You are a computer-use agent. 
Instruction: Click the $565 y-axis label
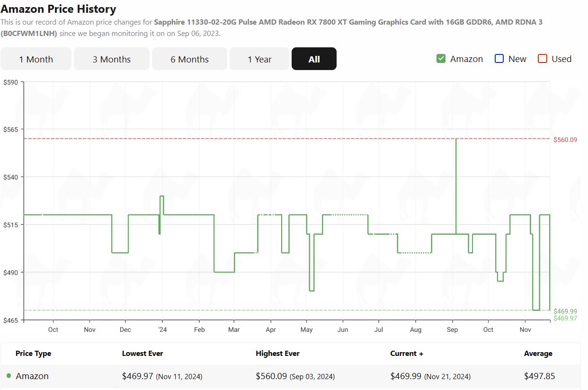(10, 129)
